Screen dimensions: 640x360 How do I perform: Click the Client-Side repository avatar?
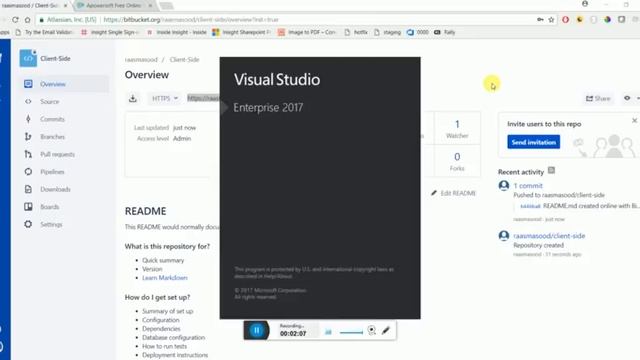click(28, 58)
